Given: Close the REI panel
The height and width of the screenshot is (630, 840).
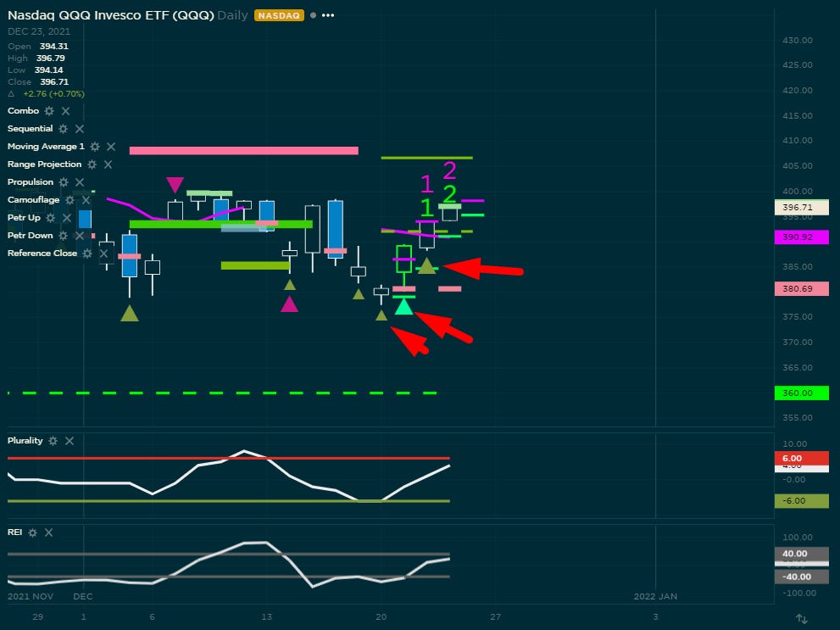Looking at the screenshot, I should (49, 532).
